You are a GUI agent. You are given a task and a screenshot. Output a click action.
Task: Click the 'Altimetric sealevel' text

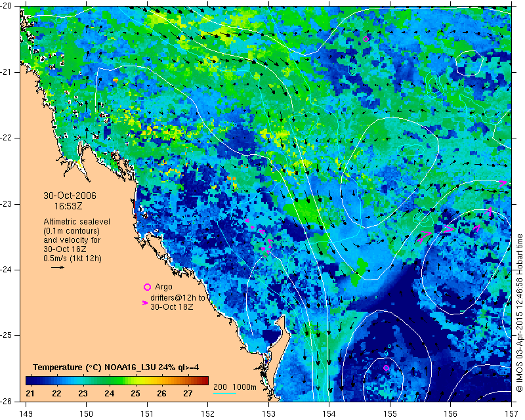[x=77, y=222]
